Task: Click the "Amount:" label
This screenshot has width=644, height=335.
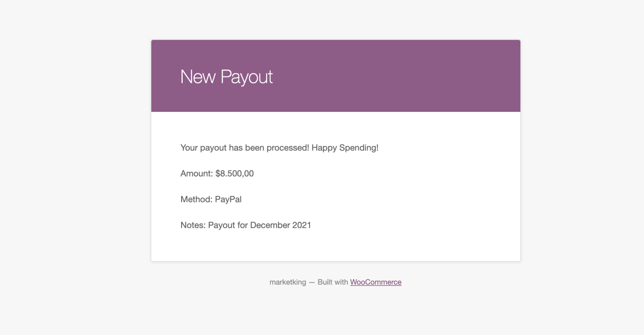Action: [197, 173]
